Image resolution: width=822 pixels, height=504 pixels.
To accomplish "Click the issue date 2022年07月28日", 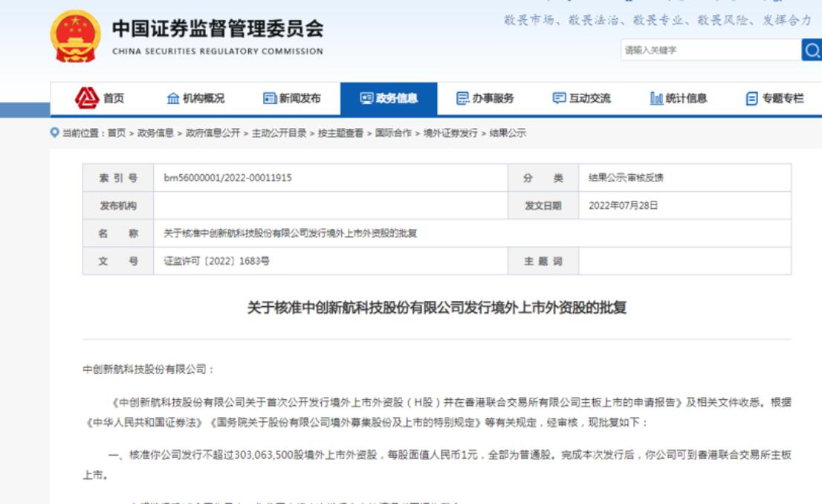I will (x=624, y=206).
